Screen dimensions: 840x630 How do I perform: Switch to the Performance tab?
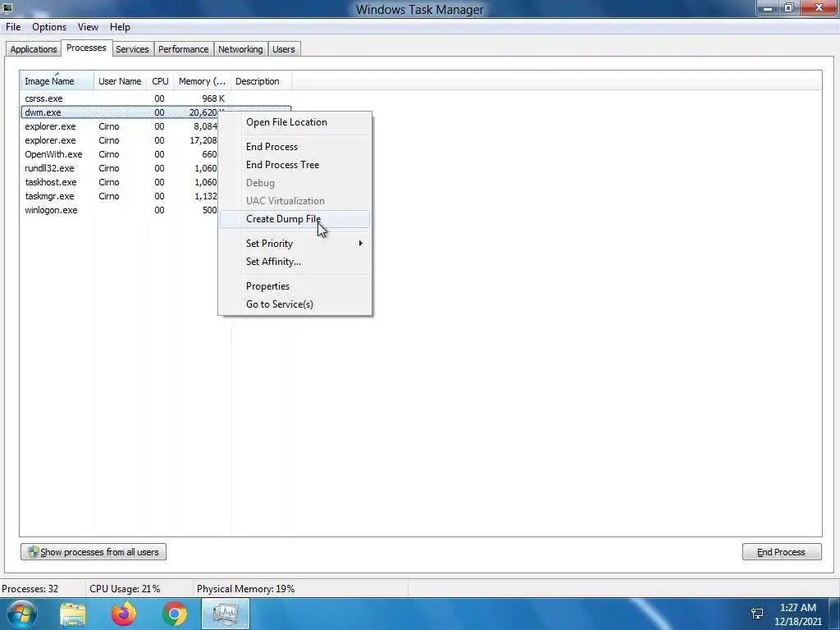183,49
